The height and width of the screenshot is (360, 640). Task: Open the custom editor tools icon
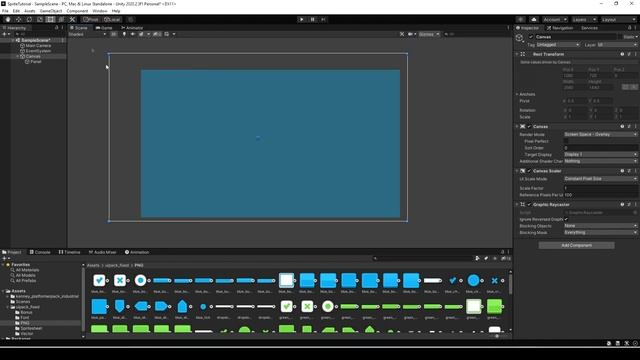click(72, 20)
